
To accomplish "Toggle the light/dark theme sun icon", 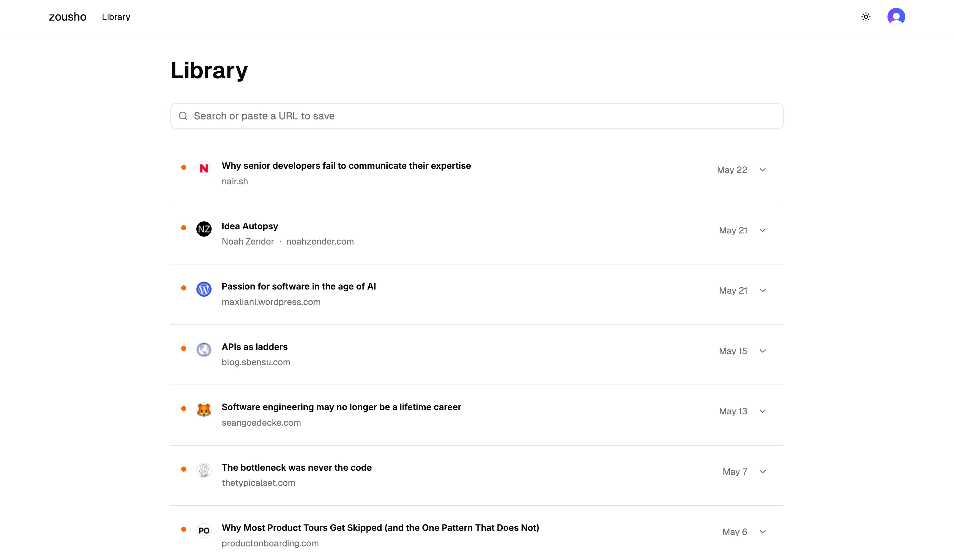I will pyautogui.click(x=865, y=17).
